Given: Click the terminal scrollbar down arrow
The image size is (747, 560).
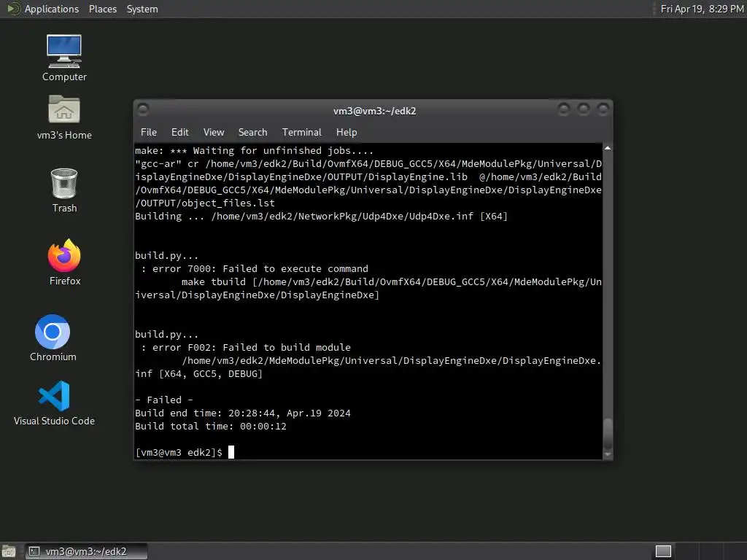Looking at the screenshot, I should click(608, 454).
